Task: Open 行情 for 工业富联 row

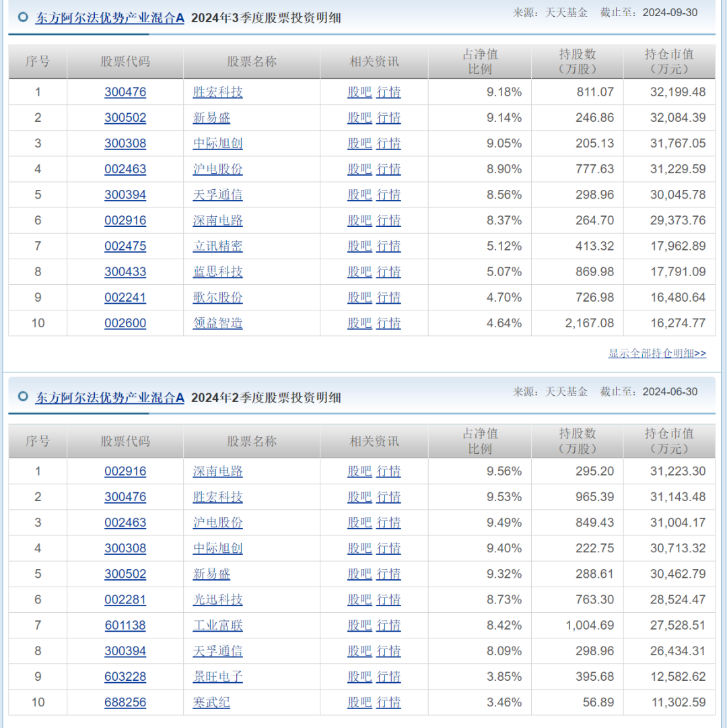Action: pos(388,626)
